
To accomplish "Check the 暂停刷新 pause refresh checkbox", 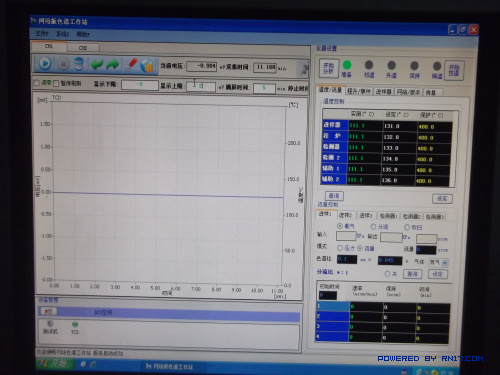I will pos(56,83).
